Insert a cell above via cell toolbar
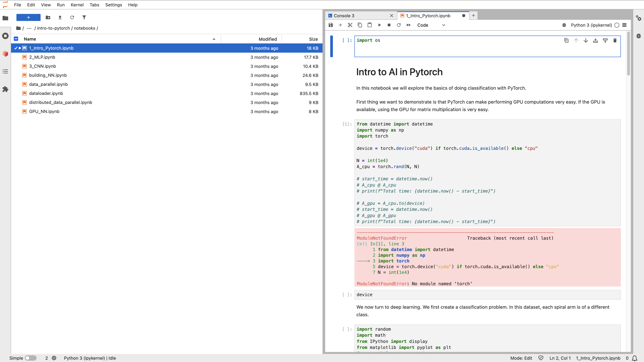Screen dimensions: 644x362 pos(596,40)
